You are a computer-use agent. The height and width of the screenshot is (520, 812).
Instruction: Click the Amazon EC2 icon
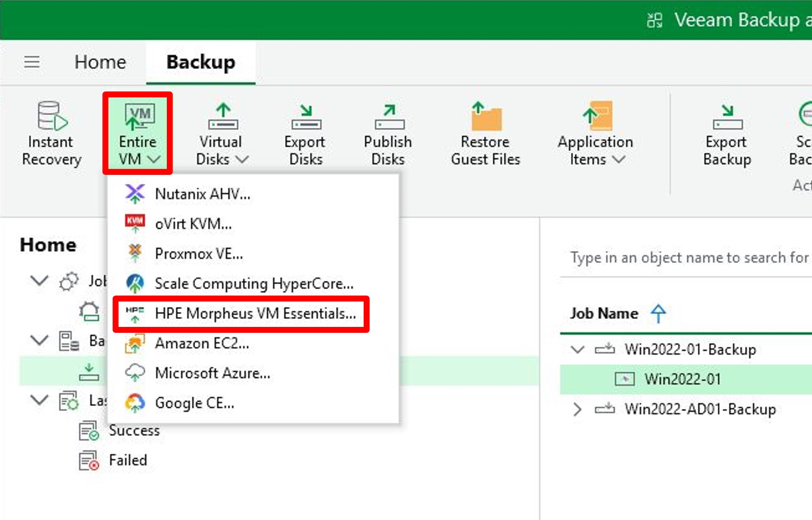coord(135,343)
